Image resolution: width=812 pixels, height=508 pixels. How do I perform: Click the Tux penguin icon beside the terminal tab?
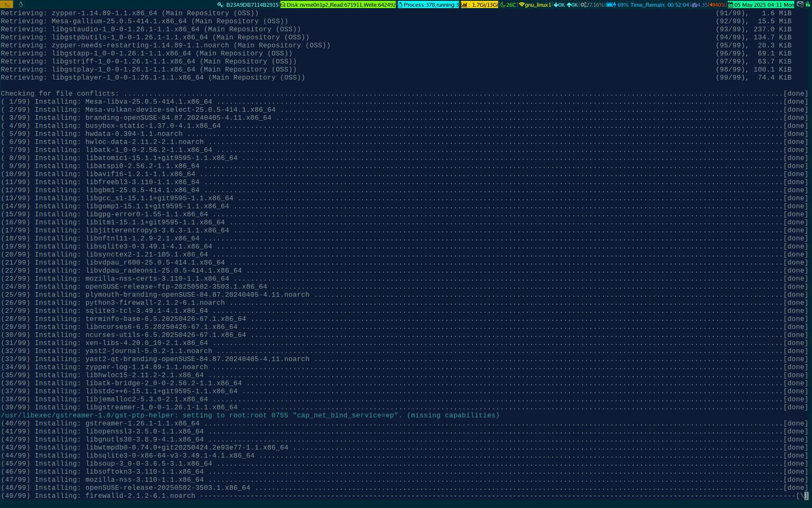point(20,4)
